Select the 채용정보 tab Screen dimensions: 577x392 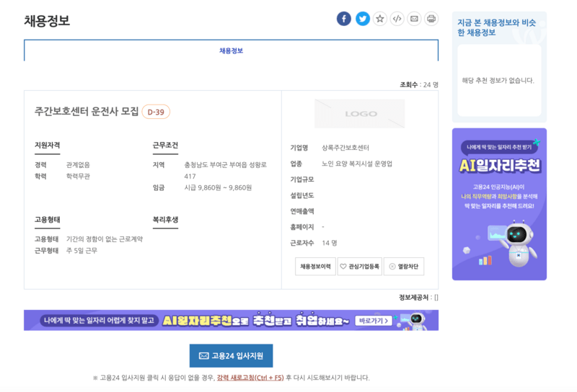coord(231,50)
